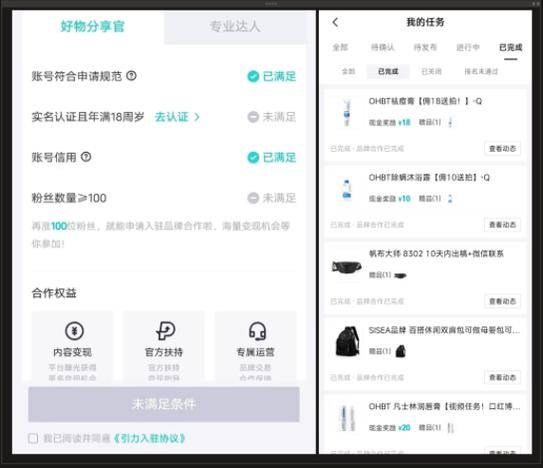
Task: Select the 进行中 task tab
Action: point(468,47)
